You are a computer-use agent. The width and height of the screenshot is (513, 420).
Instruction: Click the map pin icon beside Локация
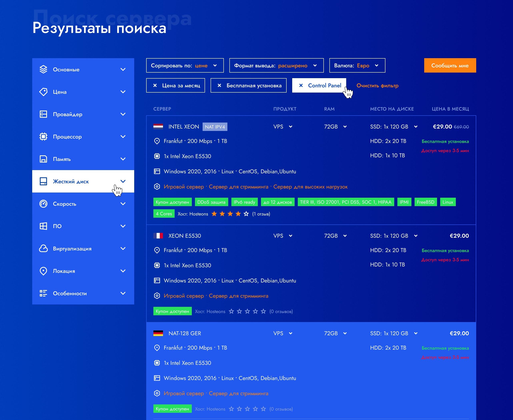[x=43, y=271]
